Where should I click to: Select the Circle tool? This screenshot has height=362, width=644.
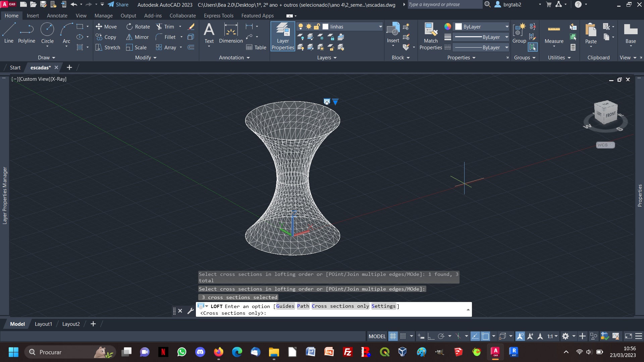47,33
